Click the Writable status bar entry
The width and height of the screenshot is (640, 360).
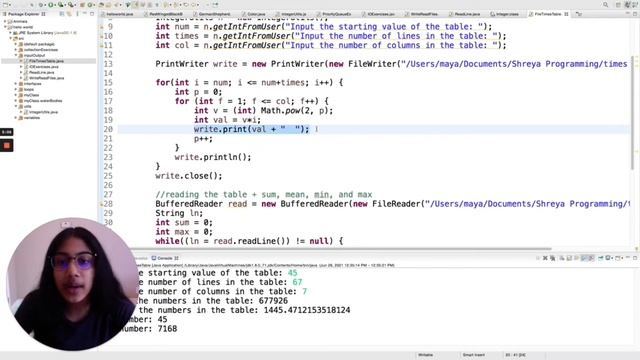(425, 355)
